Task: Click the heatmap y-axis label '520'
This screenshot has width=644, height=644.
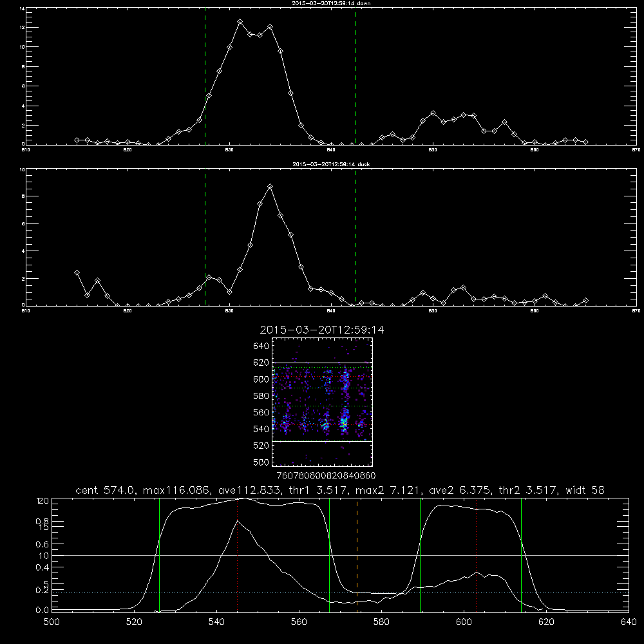Action: coord(261,446)
